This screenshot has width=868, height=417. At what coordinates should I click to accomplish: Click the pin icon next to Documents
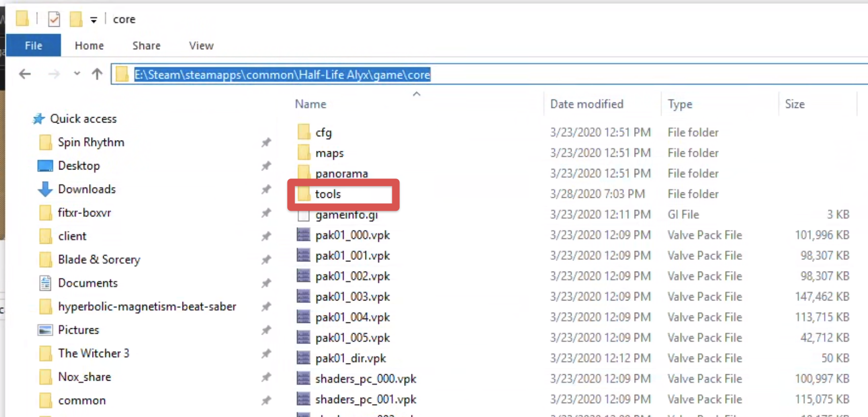(266, 283)
